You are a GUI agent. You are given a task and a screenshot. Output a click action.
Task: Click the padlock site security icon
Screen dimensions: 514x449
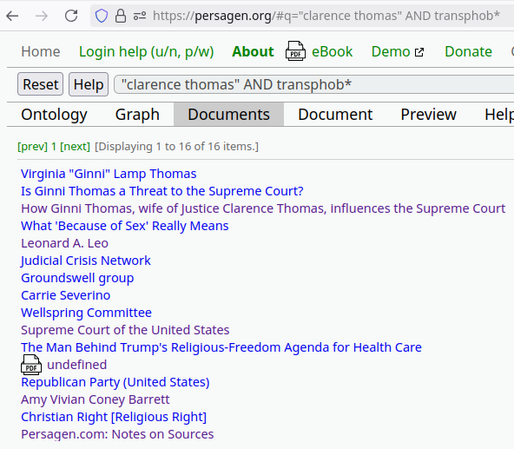point(120,16)
